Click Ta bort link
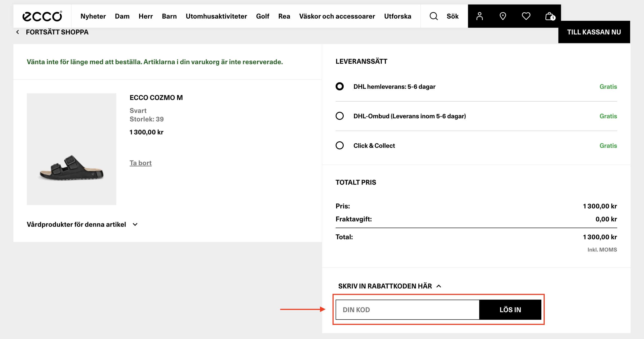 140,163
